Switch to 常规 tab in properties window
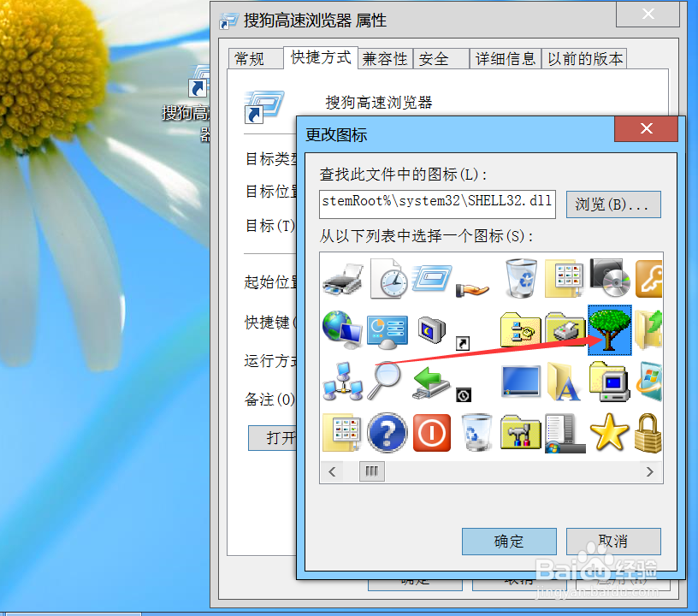Viewport: 698px width, 616px height. pos(255,58)
